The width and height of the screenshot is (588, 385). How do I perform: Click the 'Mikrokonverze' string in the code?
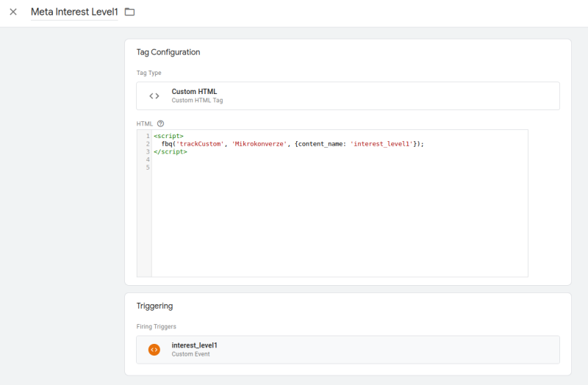point(260,144)
